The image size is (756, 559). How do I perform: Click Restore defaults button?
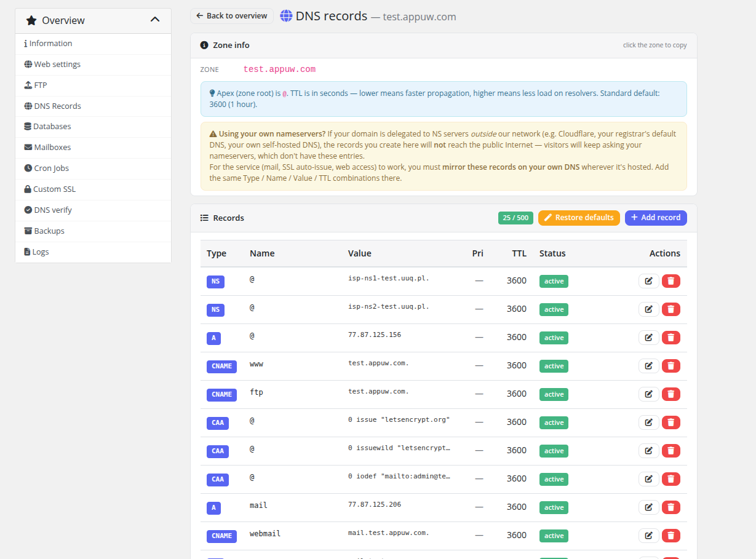point(579,218)
